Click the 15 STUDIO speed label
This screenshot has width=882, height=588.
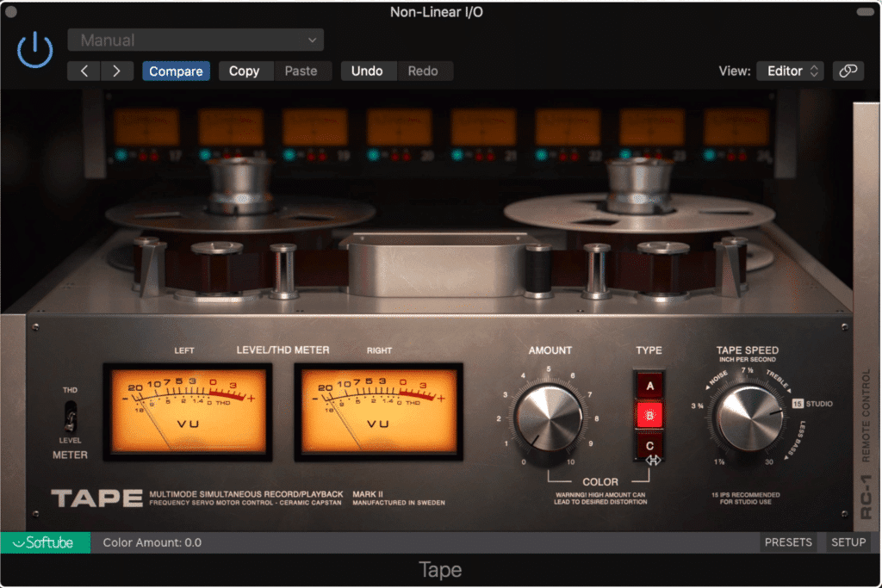(x=812, y=404)
